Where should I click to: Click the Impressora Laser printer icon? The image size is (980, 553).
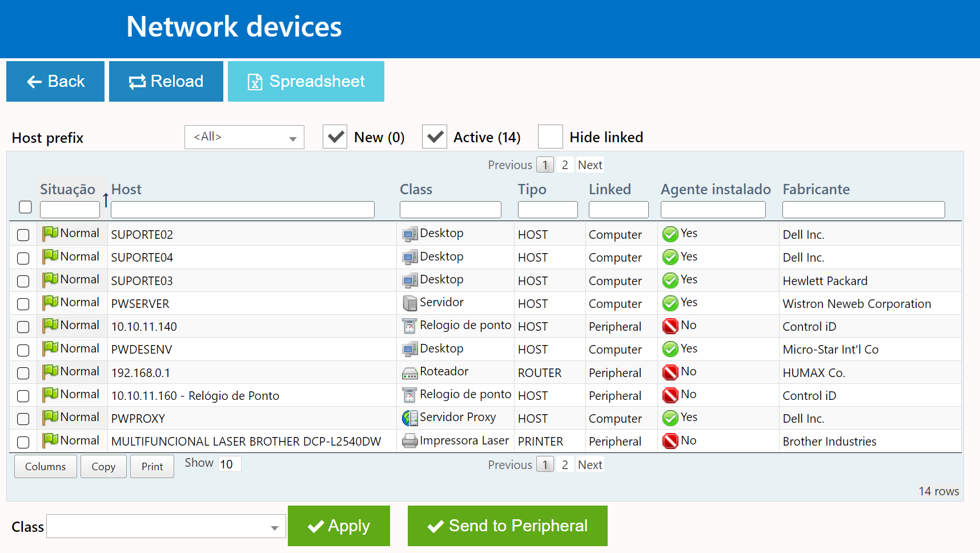pyautogui.click(x=409, y=441)
